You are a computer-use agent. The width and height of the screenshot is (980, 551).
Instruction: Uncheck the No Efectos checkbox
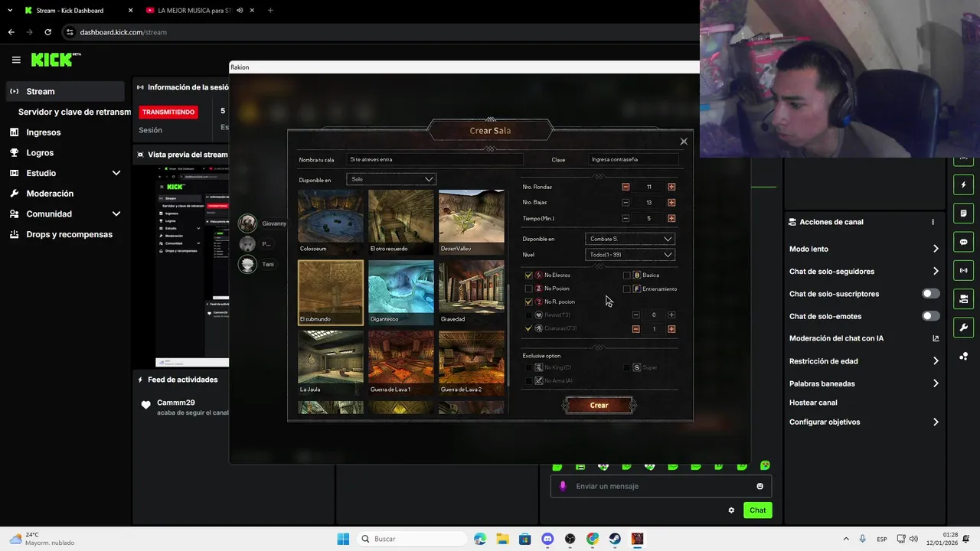tap(528, 275)
